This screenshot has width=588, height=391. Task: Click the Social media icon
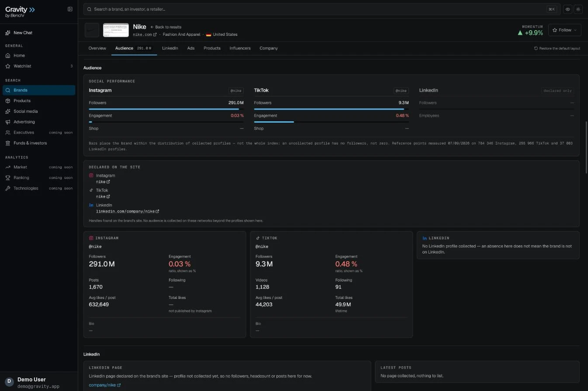coord(8,111)
